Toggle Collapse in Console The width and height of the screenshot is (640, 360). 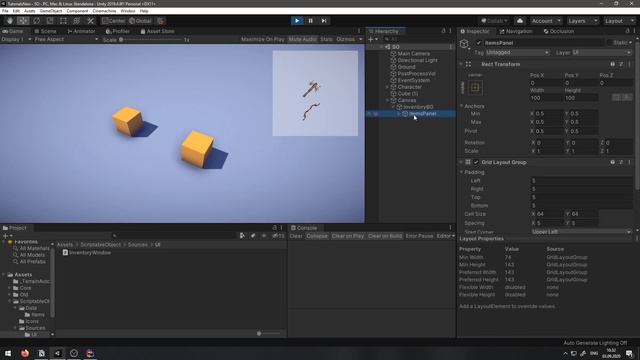(317, 236)
